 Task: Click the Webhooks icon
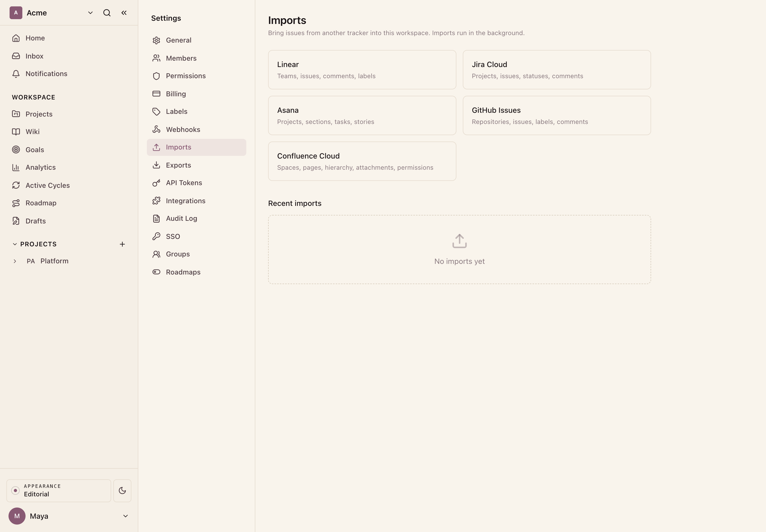pos(156,129)
